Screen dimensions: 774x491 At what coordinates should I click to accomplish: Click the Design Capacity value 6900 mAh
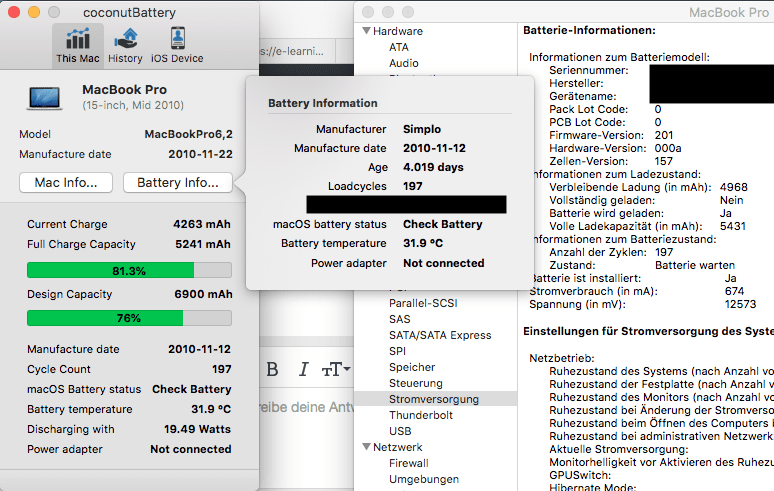point(203,294)
